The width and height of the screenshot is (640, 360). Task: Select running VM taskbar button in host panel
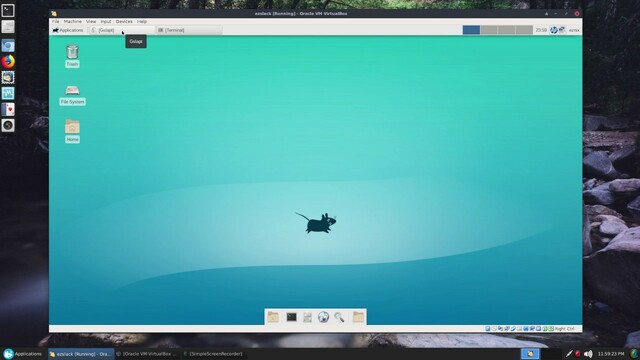[x=80, y=354]
